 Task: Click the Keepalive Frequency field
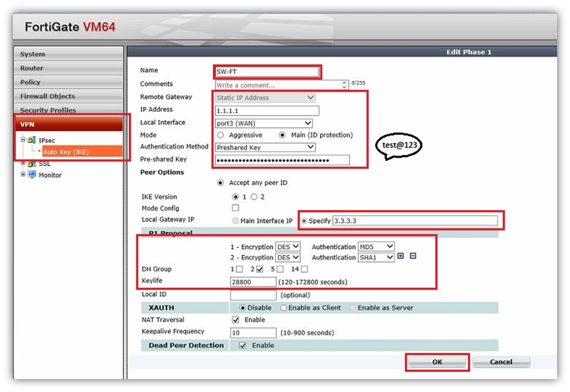click(x=253, y=333)
